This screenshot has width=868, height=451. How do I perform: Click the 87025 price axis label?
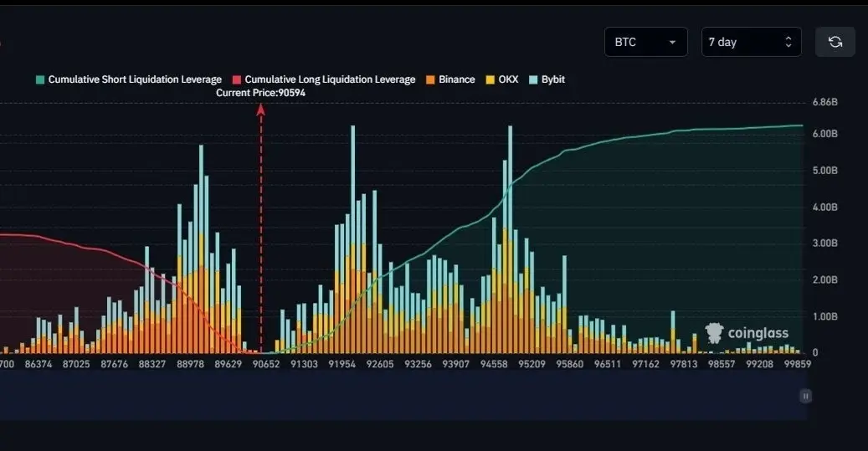click(76, 364)
